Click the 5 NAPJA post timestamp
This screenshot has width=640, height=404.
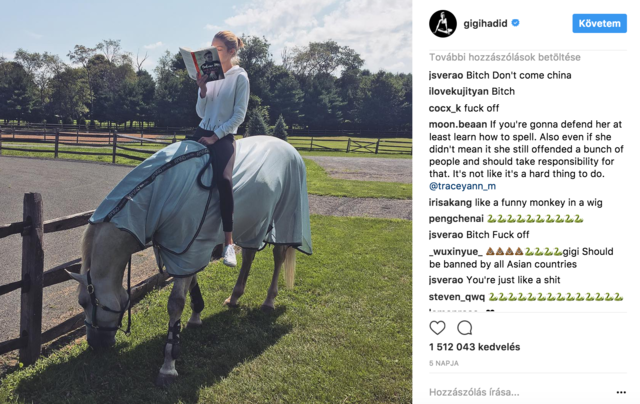(444, 363)
